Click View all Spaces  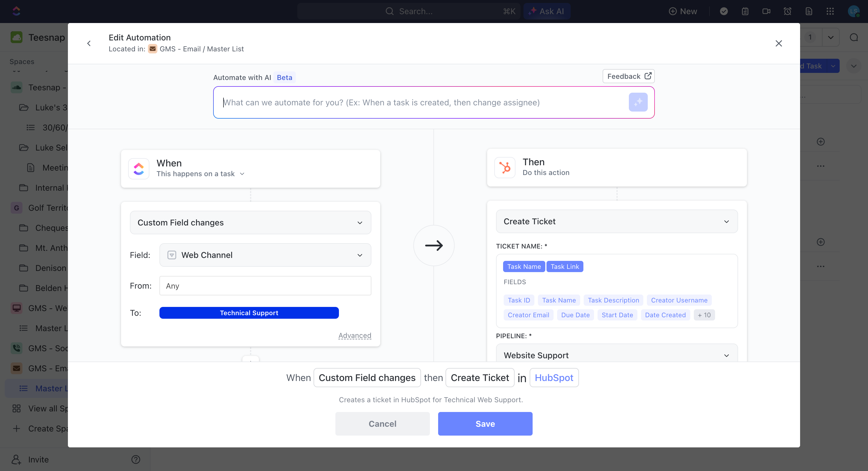coord(40,408)
